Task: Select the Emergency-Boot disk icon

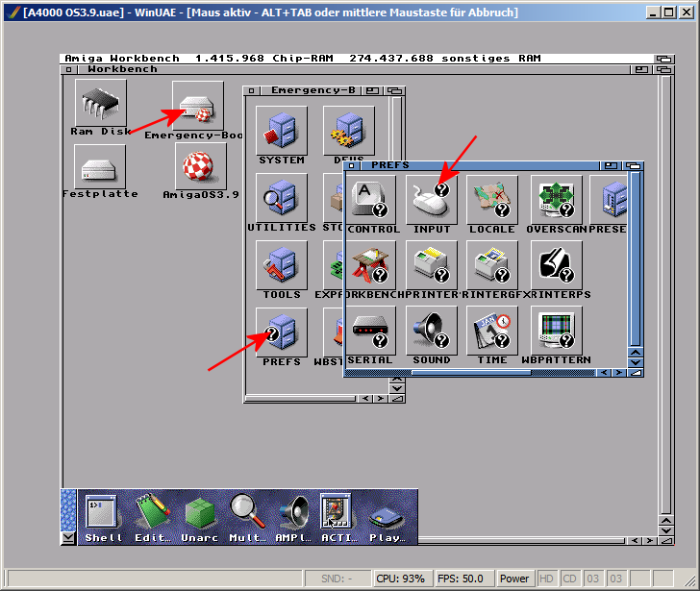Action: tap(198, 106)
